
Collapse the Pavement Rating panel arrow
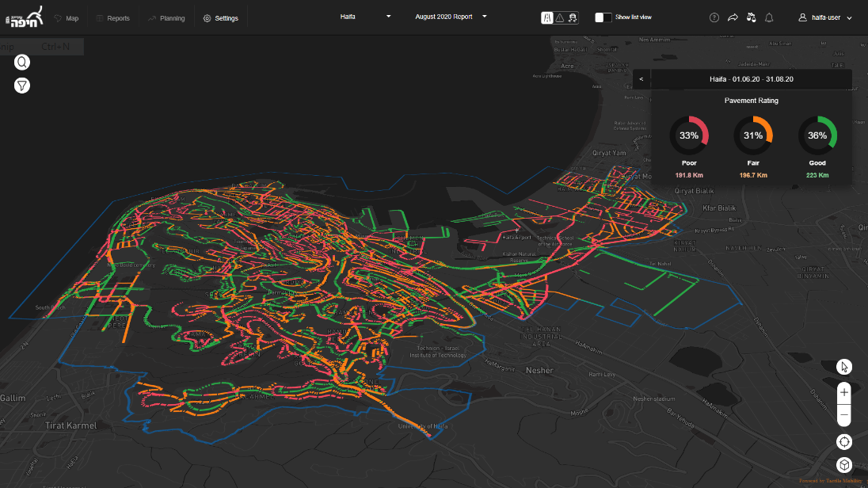(641, 79)
